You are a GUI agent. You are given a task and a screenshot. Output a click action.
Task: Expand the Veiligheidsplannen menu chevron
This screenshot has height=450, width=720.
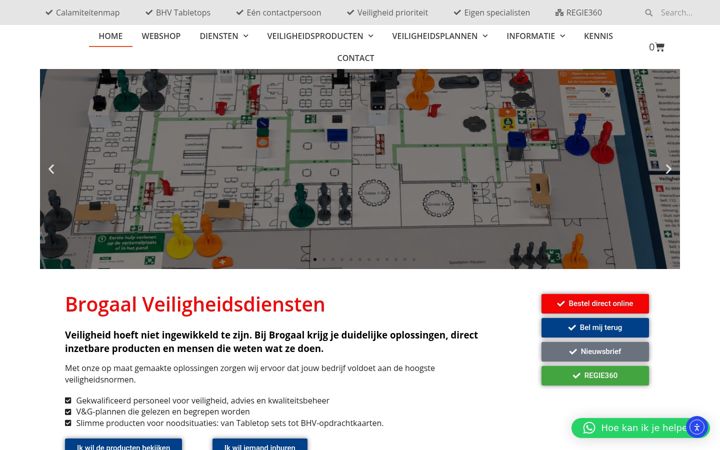click(x=485, y=36)
